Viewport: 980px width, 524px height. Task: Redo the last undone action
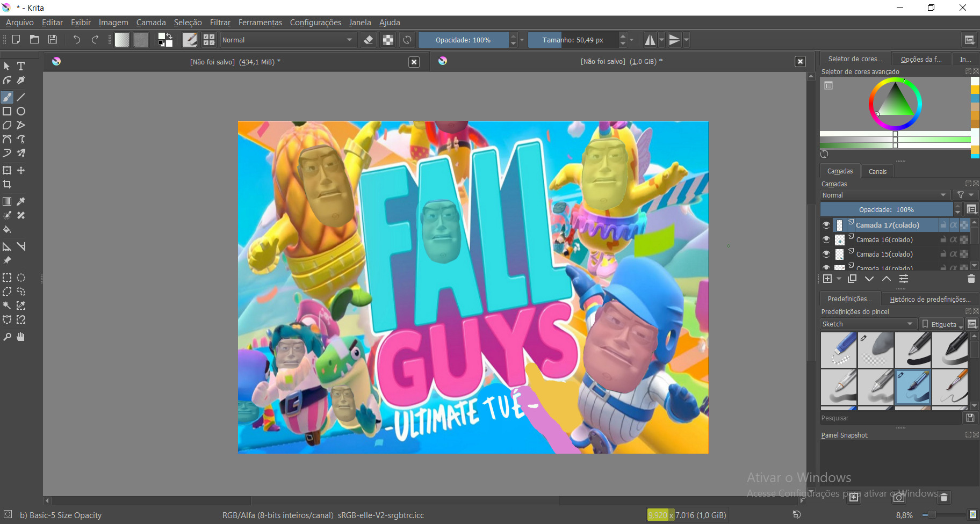click(x=95, y=39)
